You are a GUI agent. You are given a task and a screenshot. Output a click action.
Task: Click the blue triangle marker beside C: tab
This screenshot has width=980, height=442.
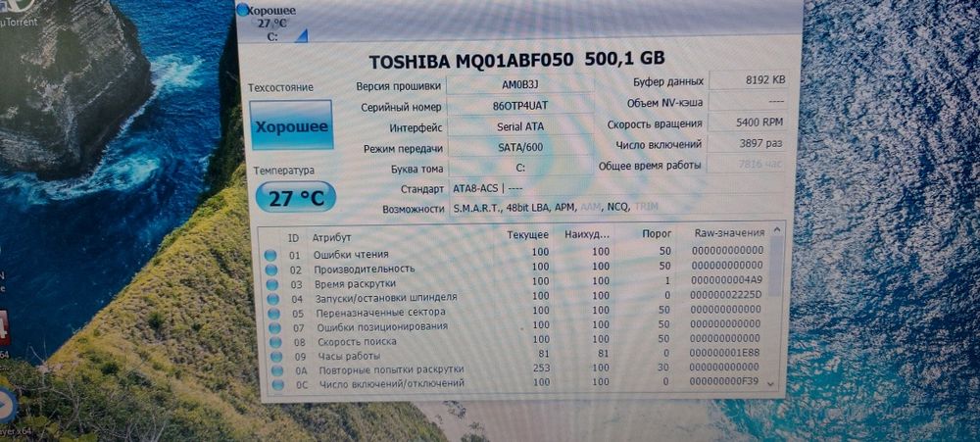point(302,36)
